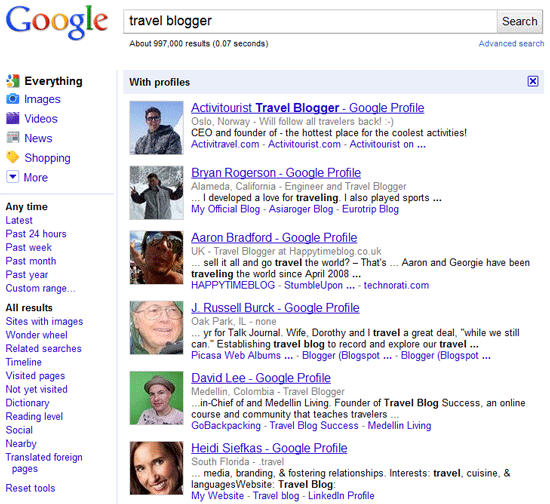The height and width of the screenshot is (504, 550).
Task: Open My Official Blog link
Action: pyautogui.click(x=226, y=209)
